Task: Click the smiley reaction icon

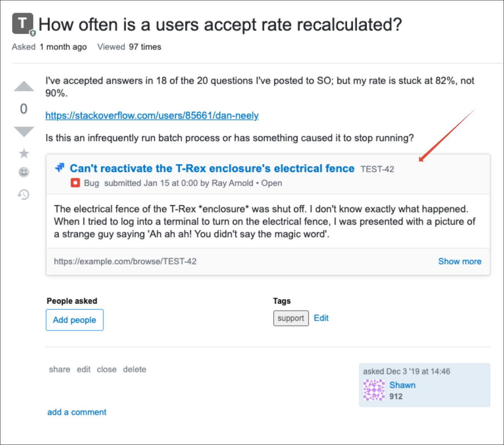Action: pos(24,172)
